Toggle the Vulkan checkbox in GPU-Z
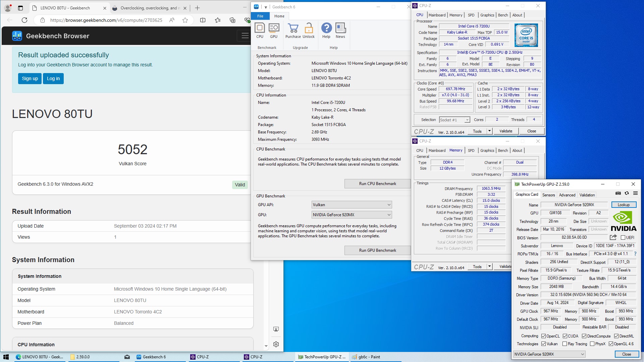 [543, 344]
